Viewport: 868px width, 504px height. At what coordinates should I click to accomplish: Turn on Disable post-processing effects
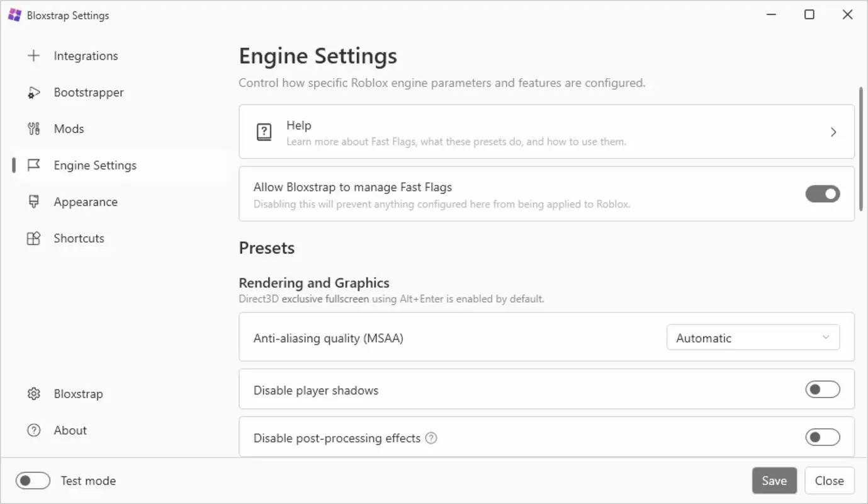822,437
